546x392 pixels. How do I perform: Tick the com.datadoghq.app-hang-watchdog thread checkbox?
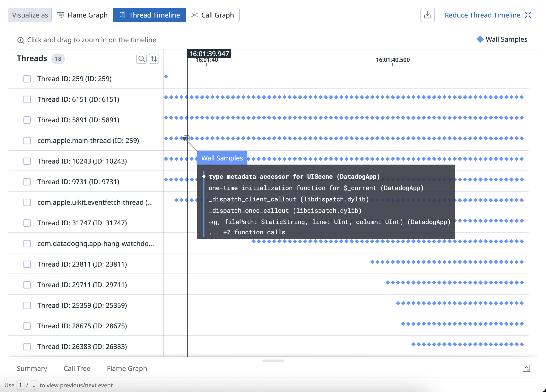click(x=27, y=244)
